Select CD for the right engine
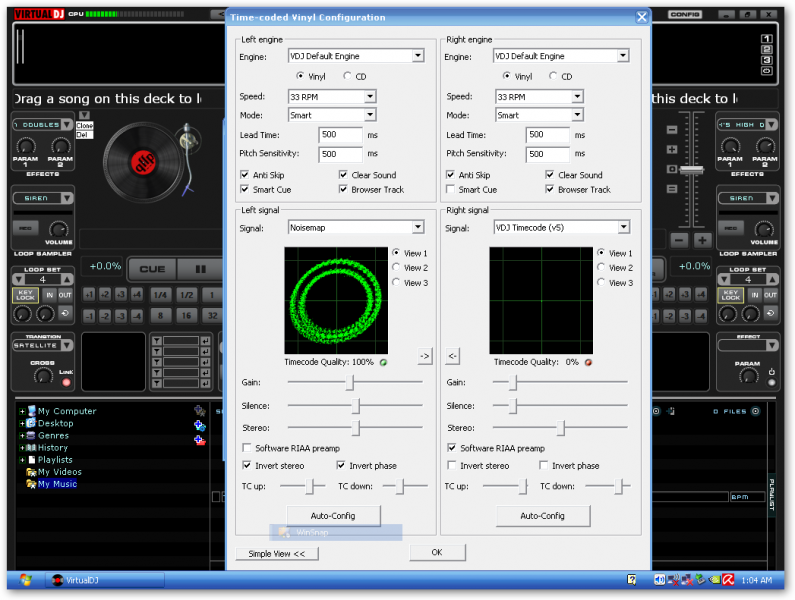 pyautogui.click(x=553, y=76)
